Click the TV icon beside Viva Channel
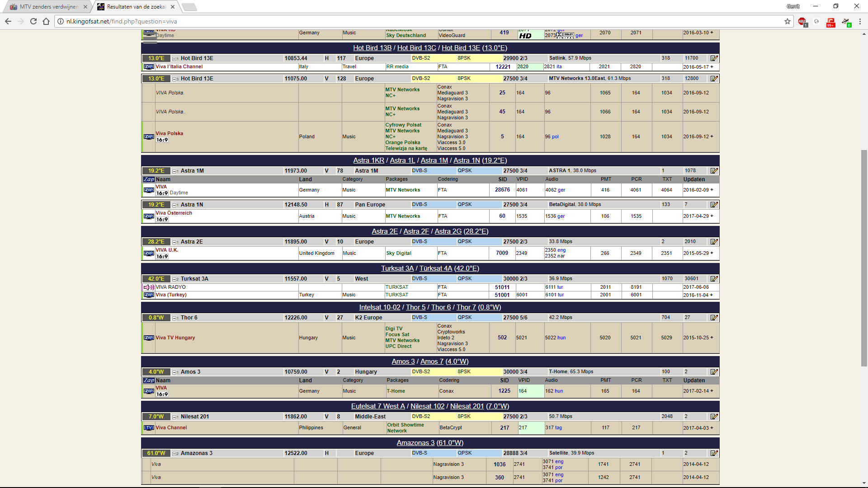 (149, 427)
